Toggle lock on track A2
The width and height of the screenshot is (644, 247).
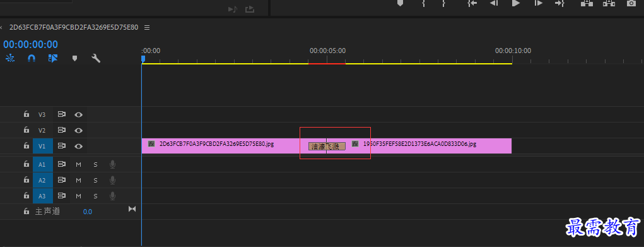point(26,180)
